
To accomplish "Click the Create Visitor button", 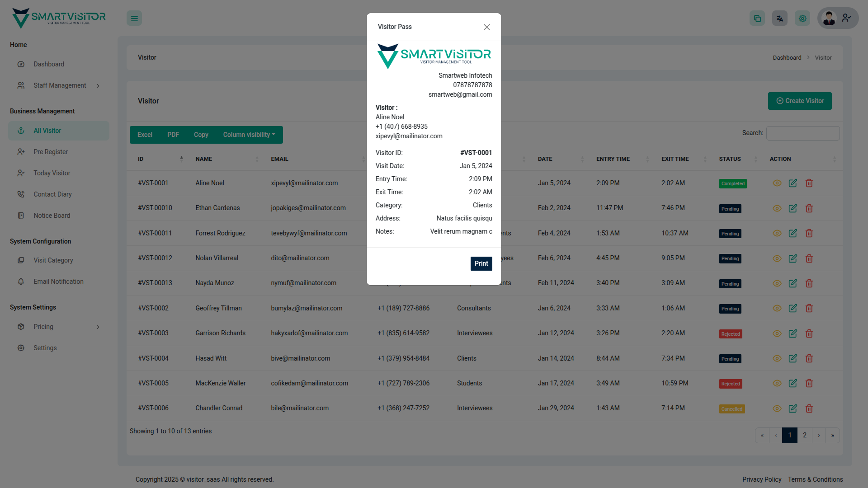I will 800,101.
